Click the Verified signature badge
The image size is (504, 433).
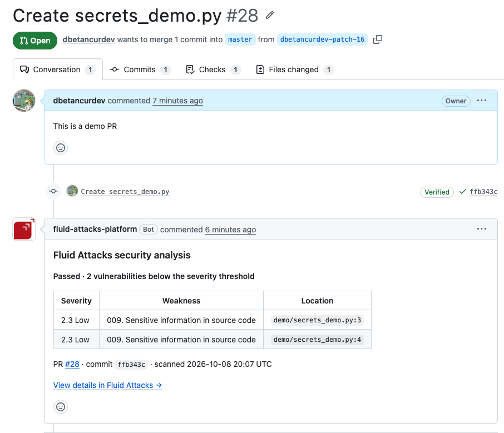click(437, 192)
